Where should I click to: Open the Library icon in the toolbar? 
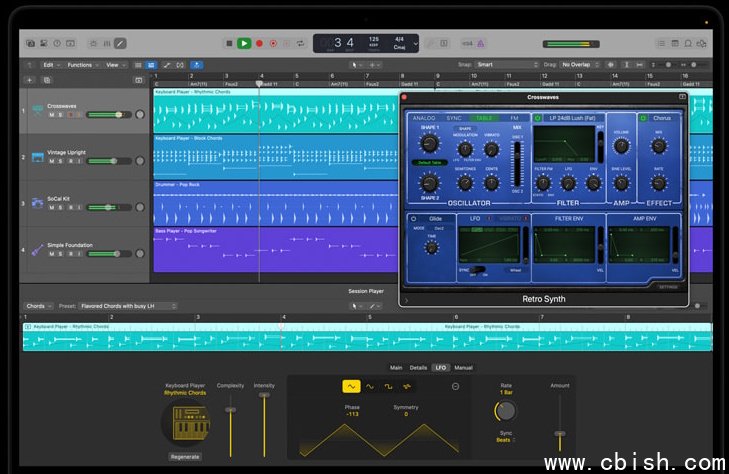[30, 43]
